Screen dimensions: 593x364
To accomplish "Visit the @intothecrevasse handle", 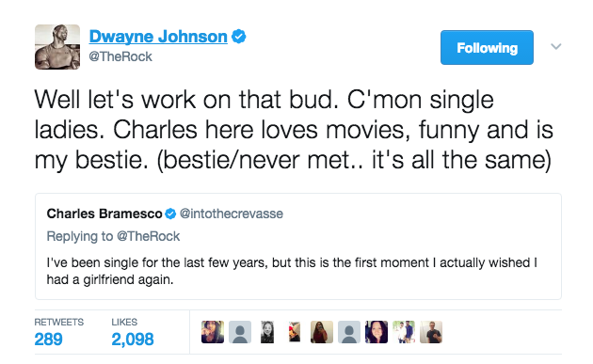I will pos(231,214).
